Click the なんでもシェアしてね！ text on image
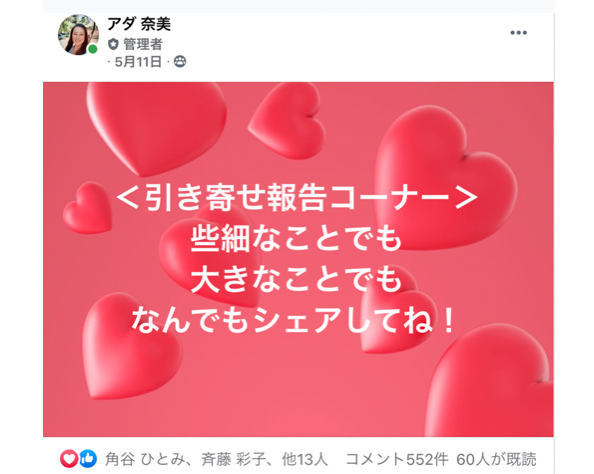The height and width of the screenshot is (474, 594). coord(292,320)
